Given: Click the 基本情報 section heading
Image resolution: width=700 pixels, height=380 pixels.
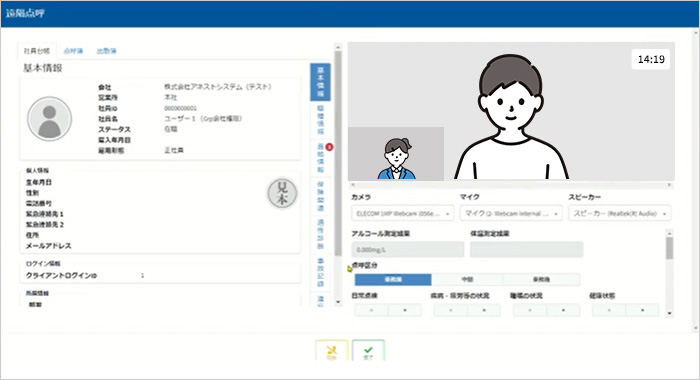Looking at the screenshot, I should click(43, 68).
